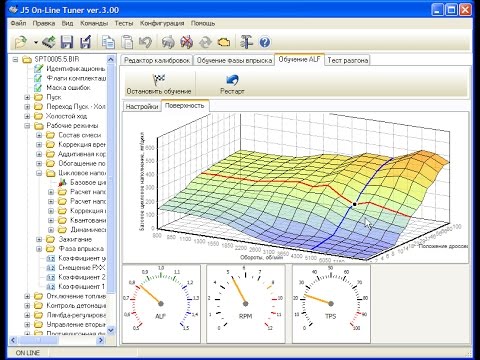Screen dimensions: 480x360
Task: Click the yellow engine icon in toolbar
Action: coord(224,42)
